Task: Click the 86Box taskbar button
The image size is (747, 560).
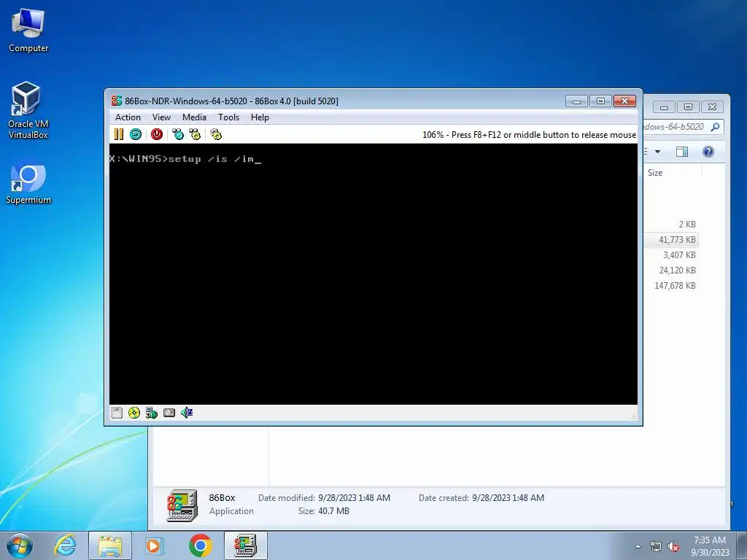Action: (x=246, y=545)
